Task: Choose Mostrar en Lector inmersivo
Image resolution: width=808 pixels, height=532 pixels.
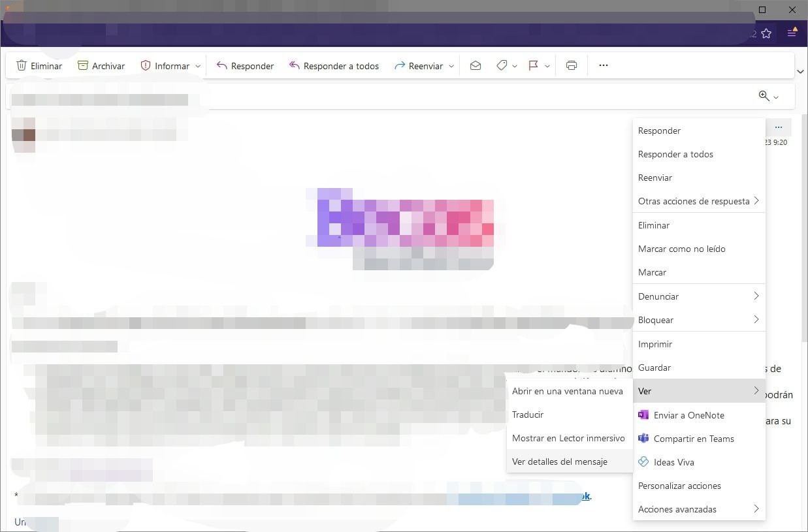Action: 570,438
